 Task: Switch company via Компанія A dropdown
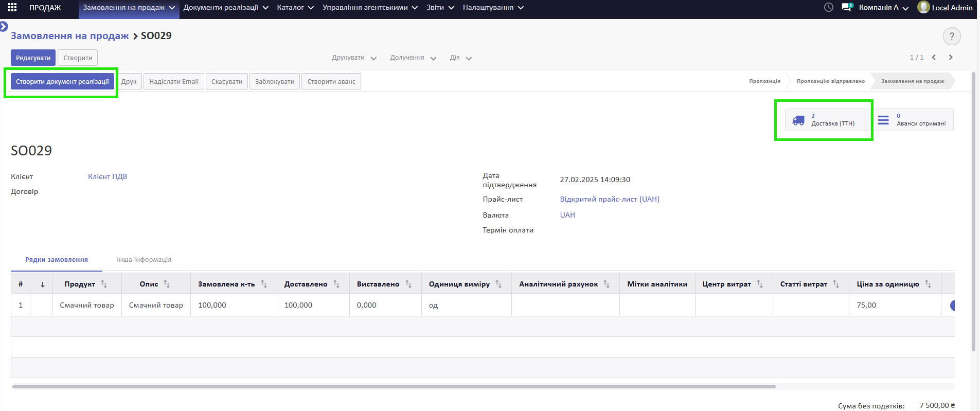tap(884, 8)
